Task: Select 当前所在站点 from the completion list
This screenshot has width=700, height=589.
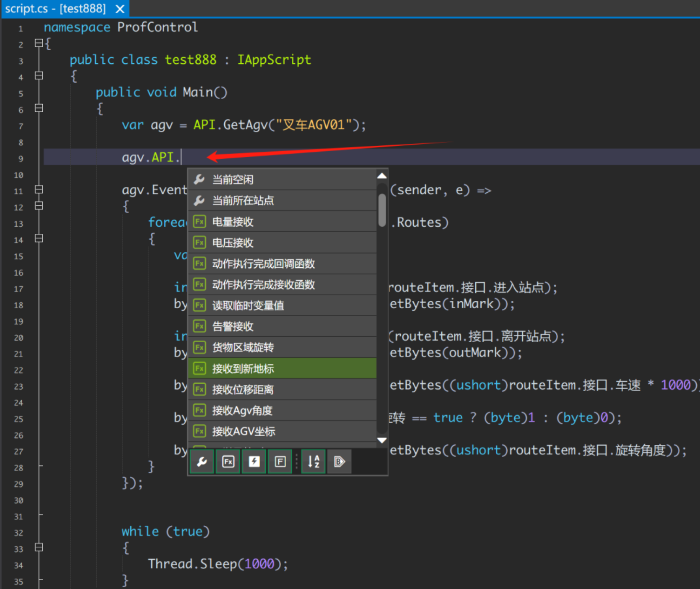Action: pyautogui.click(x=283, y=201)
